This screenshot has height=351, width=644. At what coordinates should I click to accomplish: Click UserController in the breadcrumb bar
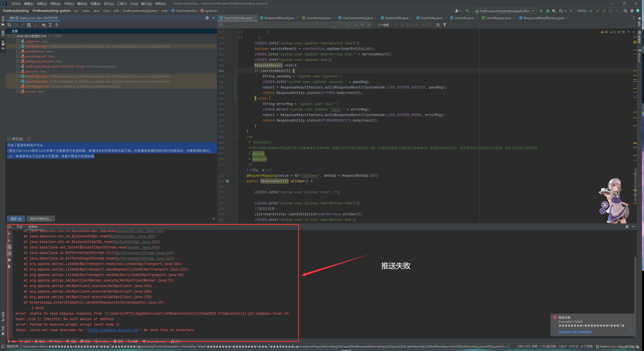186,11
